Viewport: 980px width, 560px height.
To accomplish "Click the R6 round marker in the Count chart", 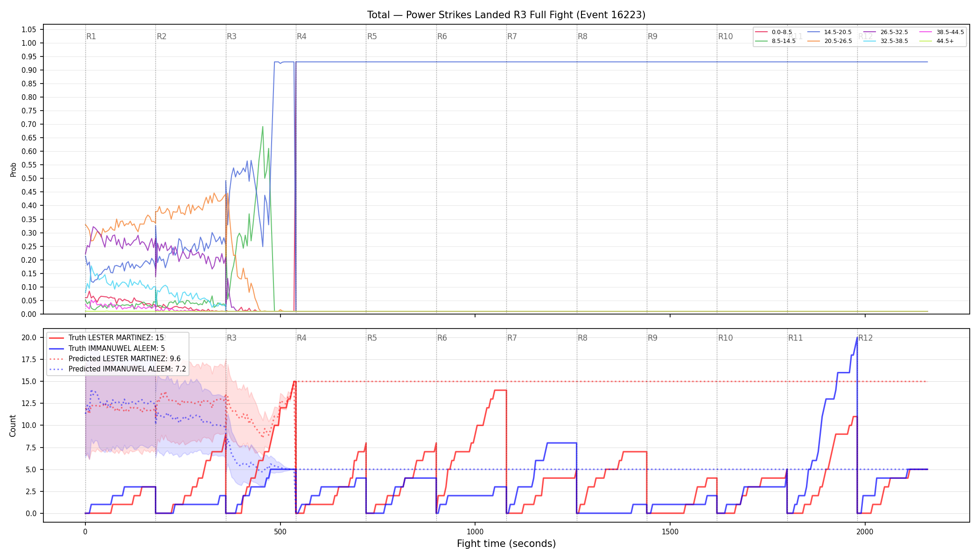I will (442, 338).
